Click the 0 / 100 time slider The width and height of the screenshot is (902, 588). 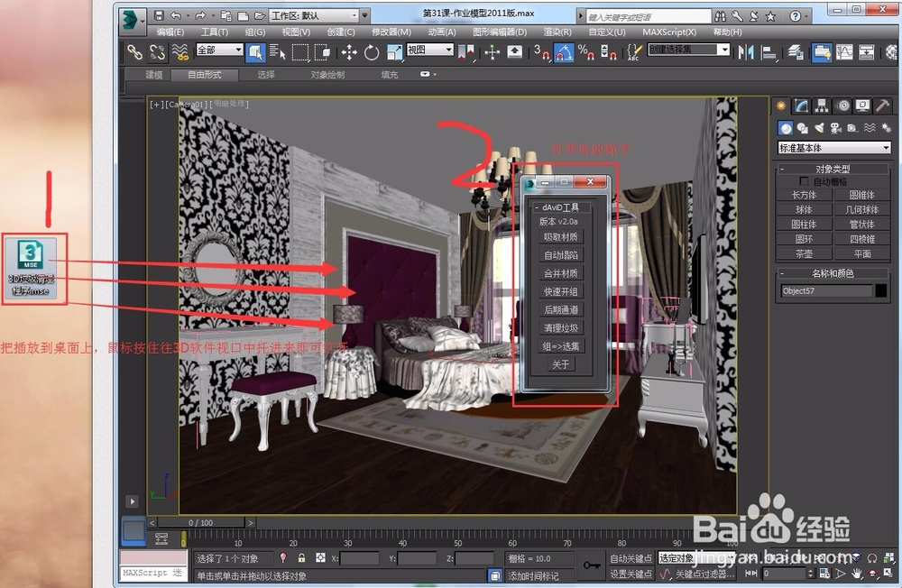(200, 523)
